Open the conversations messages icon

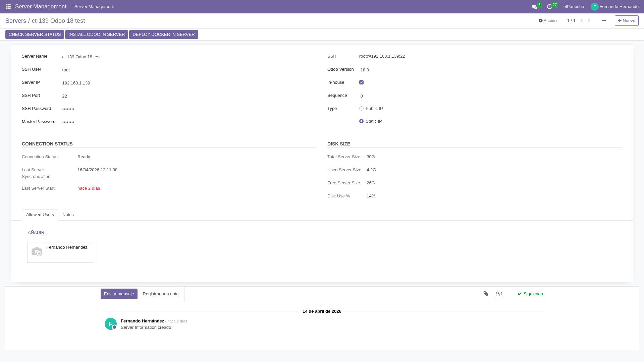534,7
